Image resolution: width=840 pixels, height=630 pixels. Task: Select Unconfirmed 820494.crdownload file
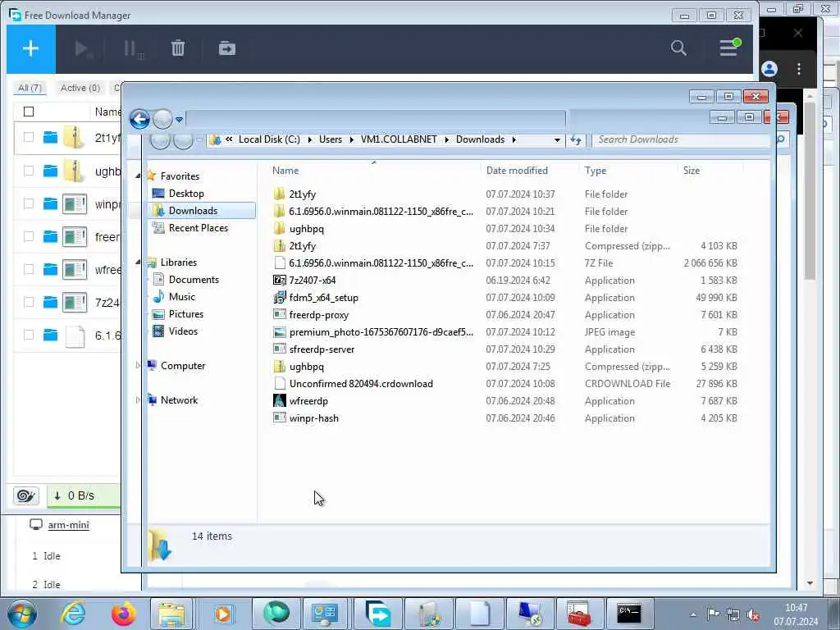(361, 384)
